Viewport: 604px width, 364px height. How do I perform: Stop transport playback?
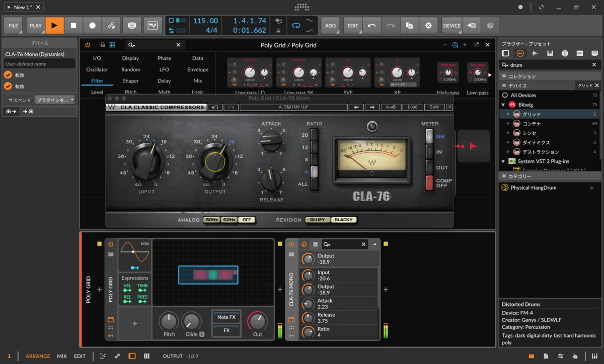(x=73, y=26)
